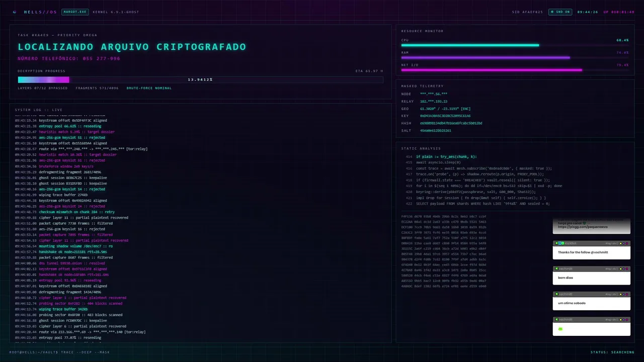The width and height of the screenshot is (644, 362).
Task: Click the green emote in the last chat message
Action: [x=560, y=329]
